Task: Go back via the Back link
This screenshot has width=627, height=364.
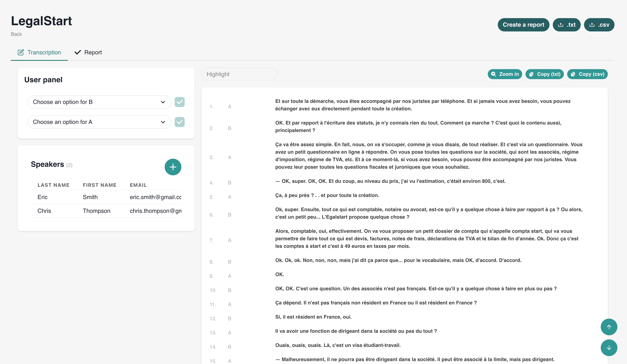Action: click(16, 34)
